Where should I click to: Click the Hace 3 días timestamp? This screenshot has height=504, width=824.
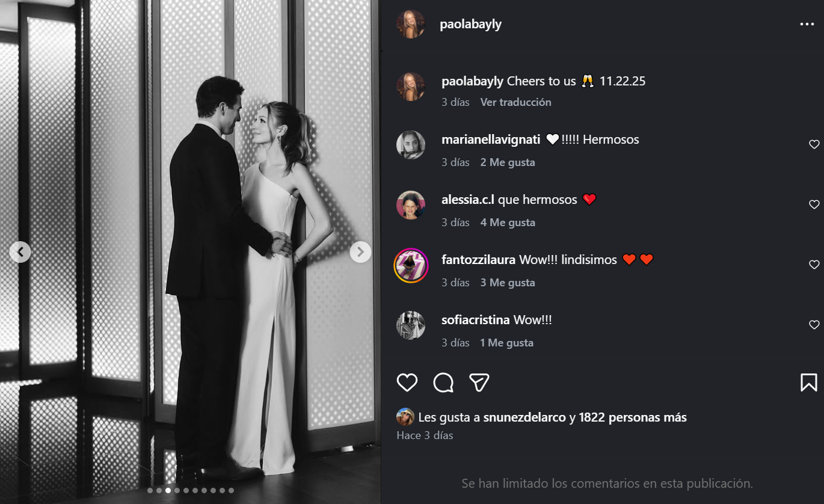425,435
